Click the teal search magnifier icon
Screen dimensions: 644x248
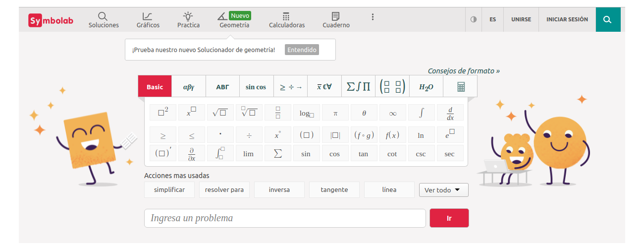[x=608, y=20]
